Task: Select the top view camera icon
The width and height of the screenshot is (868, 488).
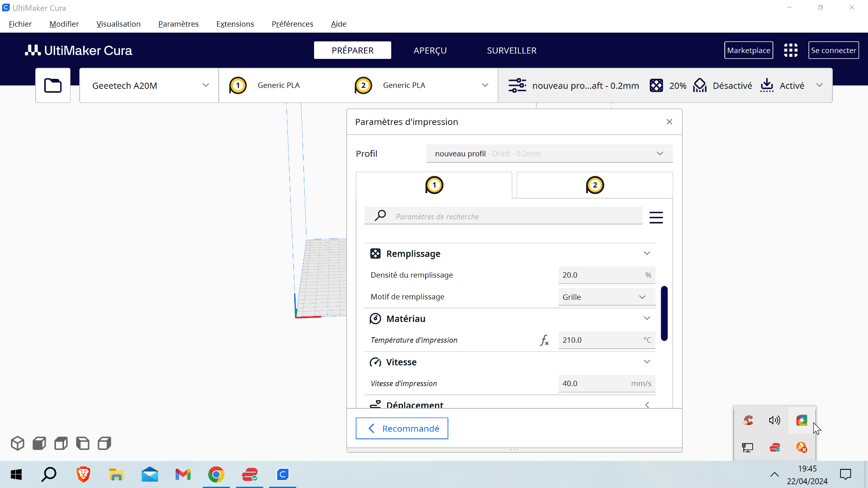Action: tap(61, 443)
